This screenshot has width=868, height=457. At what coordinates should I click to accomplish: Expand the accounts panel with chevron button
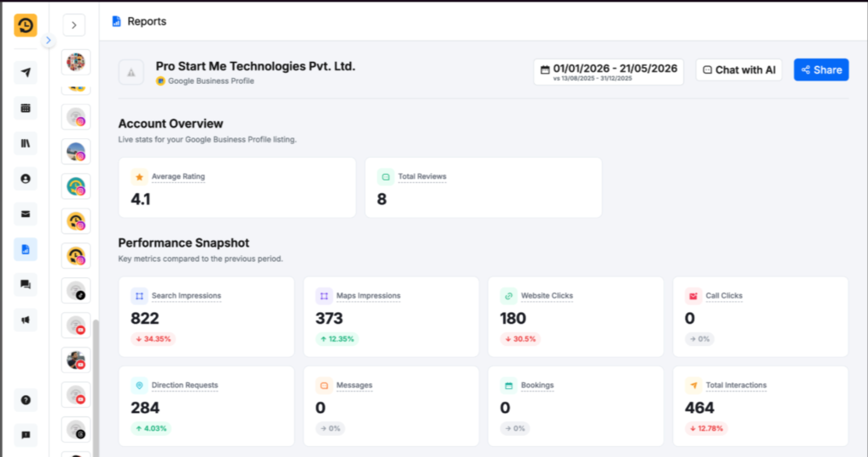(x=75, y=25)
